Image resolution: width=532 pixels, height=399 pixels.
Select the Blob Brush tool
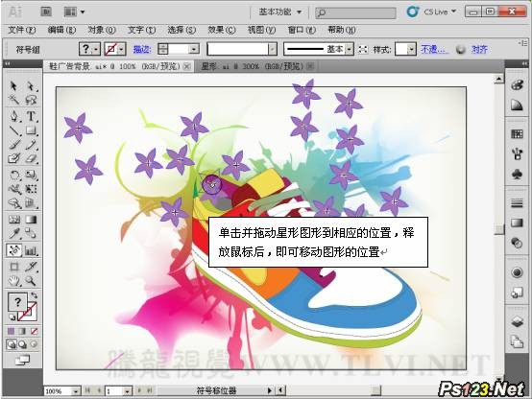pos(13,158)
